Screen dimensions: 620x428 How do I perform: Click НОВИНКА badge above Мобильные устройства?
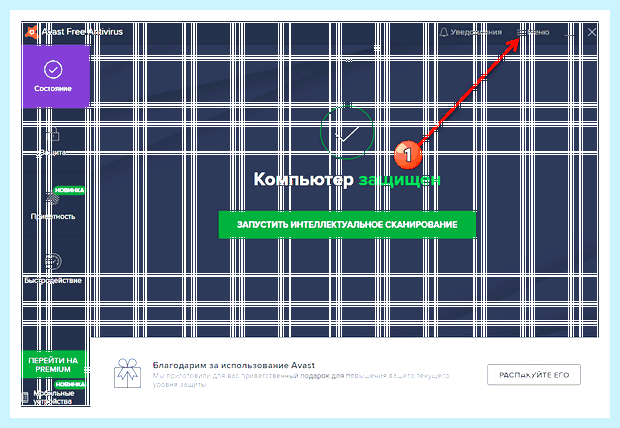pyautogui.click(x=70, y=384)
